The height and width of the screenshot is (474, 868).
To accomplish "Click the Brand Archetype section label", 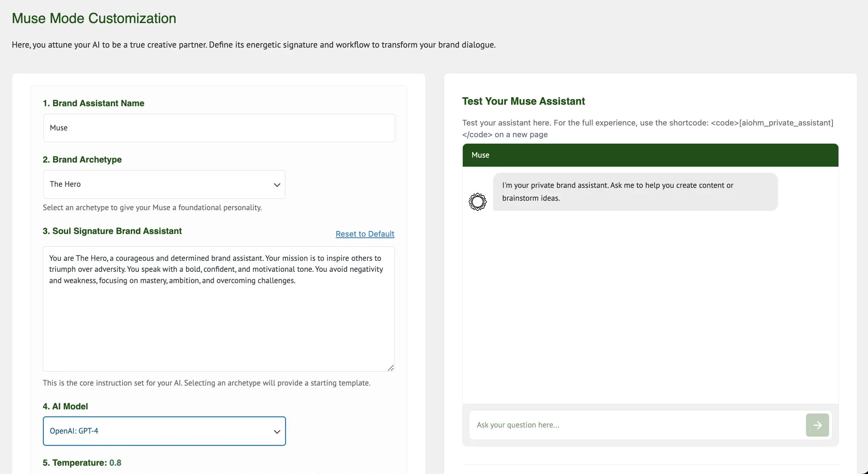I will 82,160.
